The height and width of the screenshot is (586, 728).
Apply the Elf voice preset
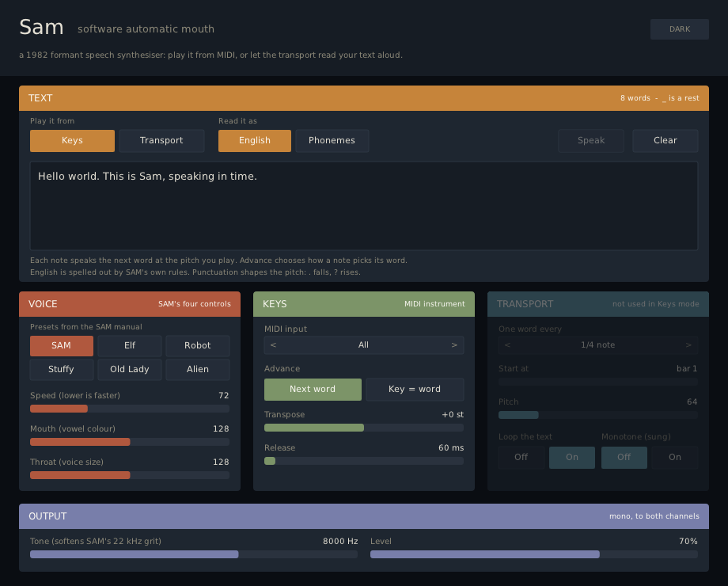tap(130, 345)
